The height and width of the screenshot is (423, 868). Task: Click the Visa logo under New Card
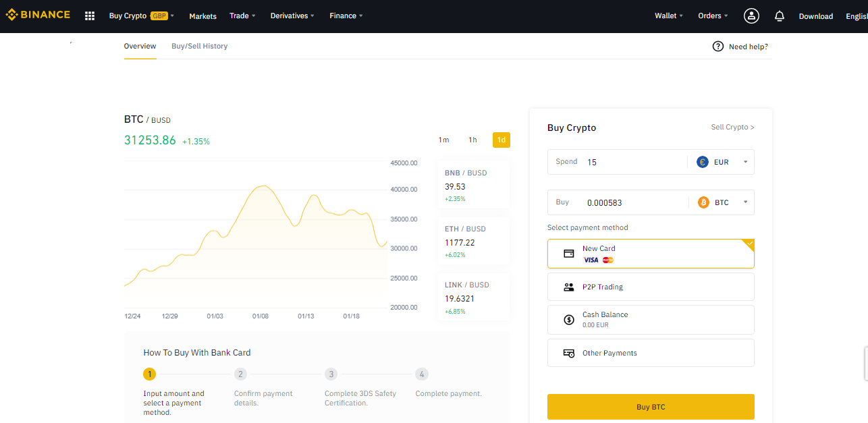[x=591, y=260]
